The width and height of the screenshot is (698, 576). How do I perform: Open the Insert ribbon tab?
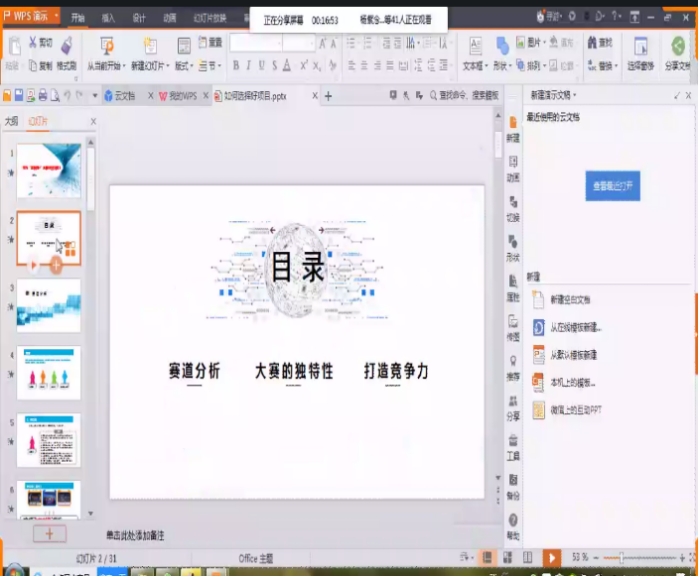tap(108, 18)
